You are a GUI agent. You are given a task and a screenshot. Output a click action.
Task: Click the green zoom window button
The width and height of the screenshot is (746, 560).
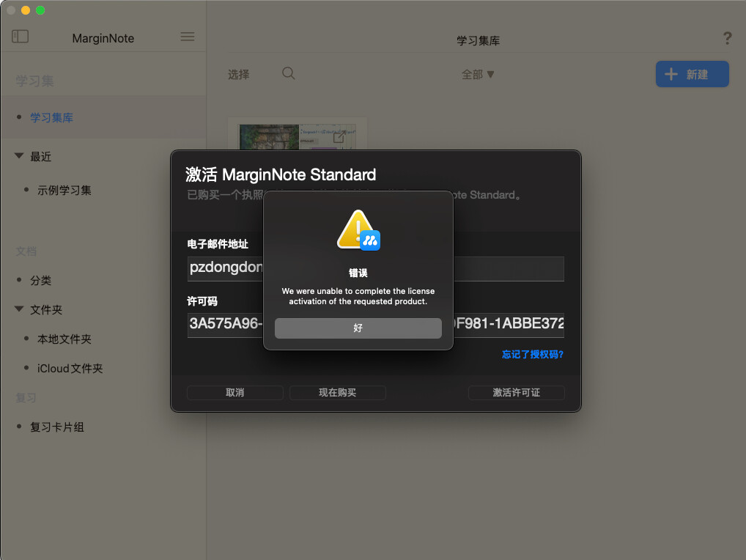(40, 10)
